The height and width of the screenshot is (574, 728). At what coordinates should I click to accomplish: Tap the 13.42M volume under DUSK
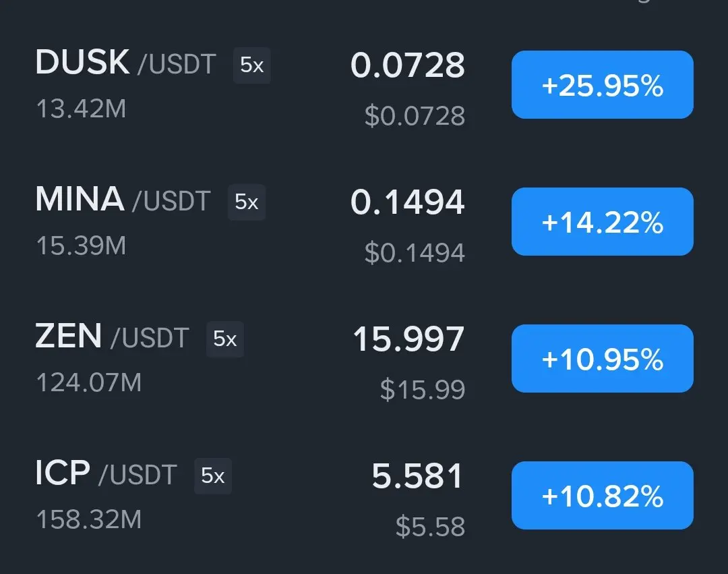pyautogui.click(x=82, y=109)
